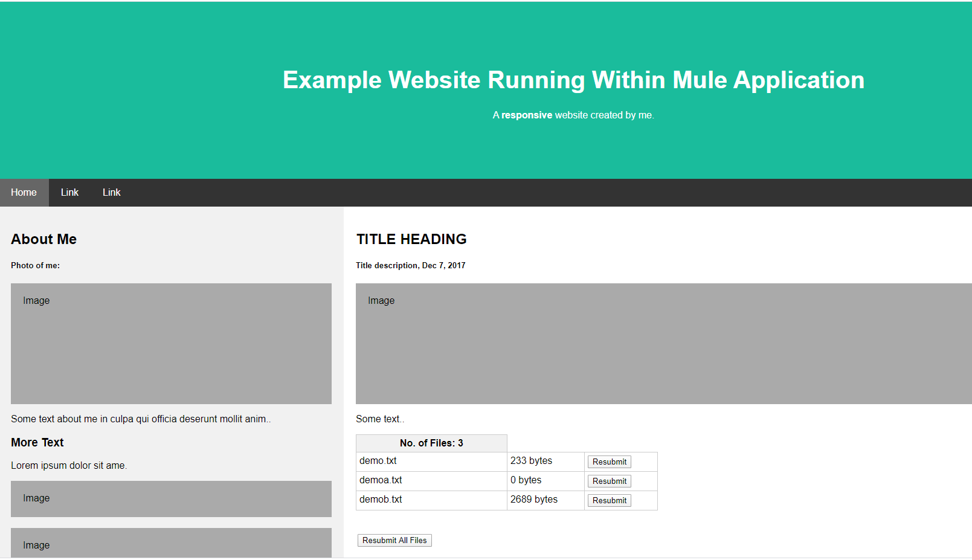
Task: Click the bottom-most sidebar image placeholder
Action: coord(171,543)
